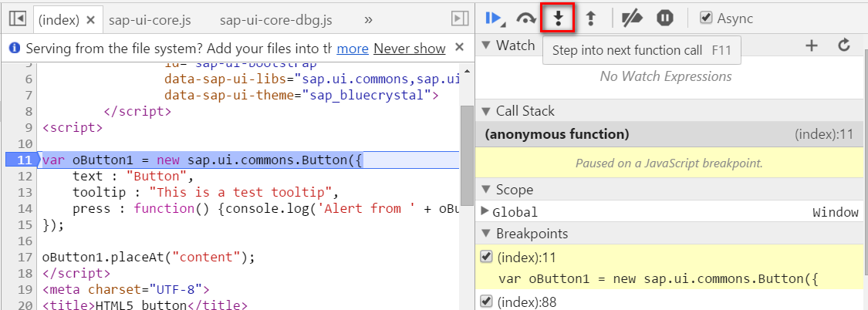Click 'data-sap-ui-theme="sap_bluecrystal"' line
Screen dimensions: 868x310
pyautogui.click(x=301, y=95)
